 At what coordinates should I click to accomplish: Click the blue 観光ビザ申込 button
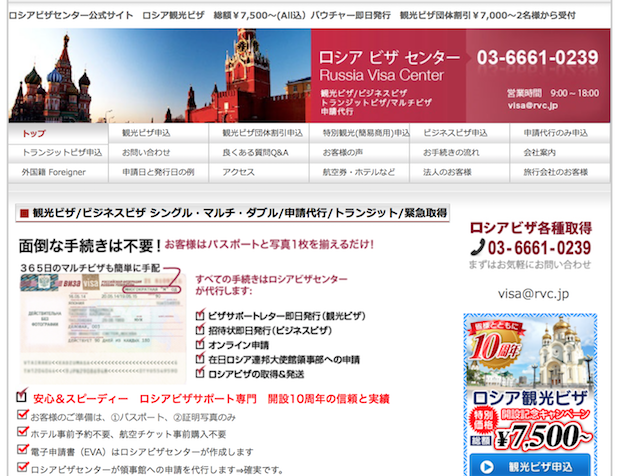pyautogui.click(x=531, y=466)
